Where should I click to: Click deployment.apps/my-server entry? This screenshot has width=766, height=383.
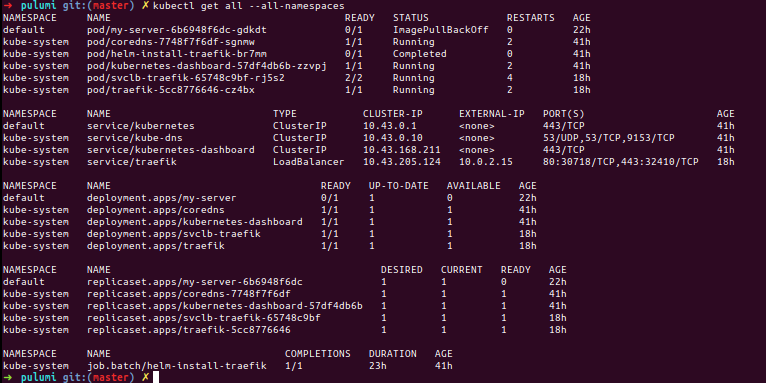tap(162, 198)
